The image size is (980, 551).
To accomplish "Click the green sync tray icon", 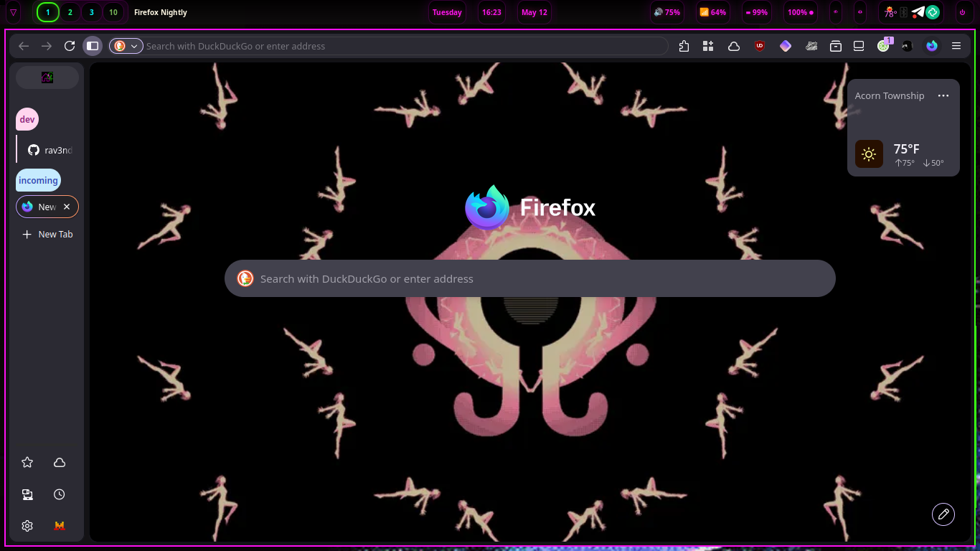I will [x=933, y=12].
